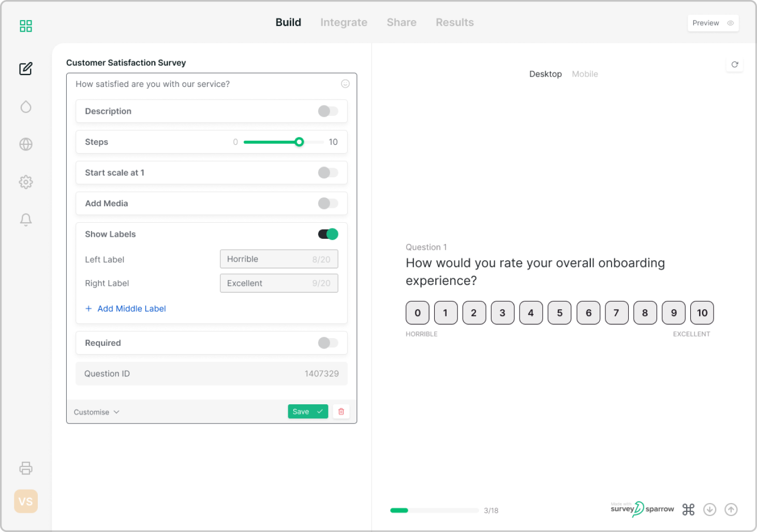Image resolution: width=757 pixels, height=532 pixels.
Task: Click the edit survey pencil icon
Action: tap(26, 69)
